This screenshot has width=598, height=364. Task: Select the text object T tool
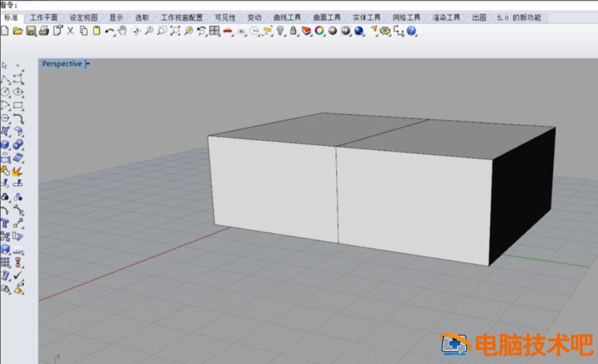click(x=5, y=223)
